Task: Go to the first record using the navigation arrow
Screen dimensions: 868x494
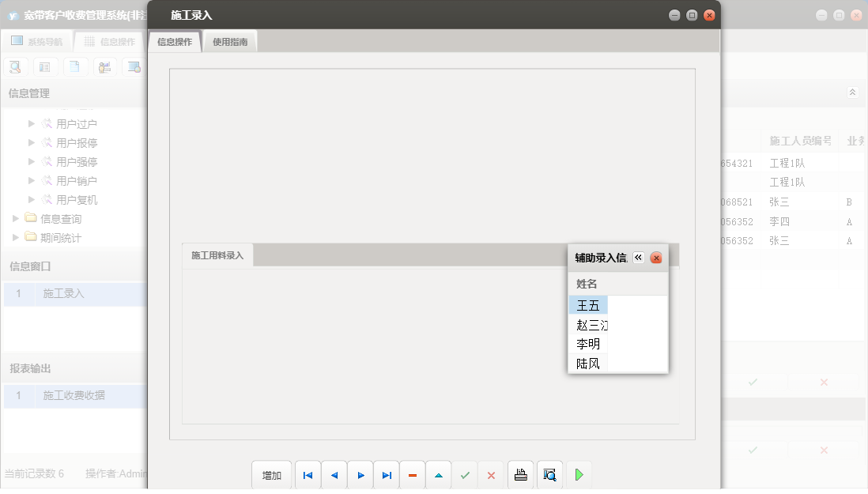Action: (308, 475)
